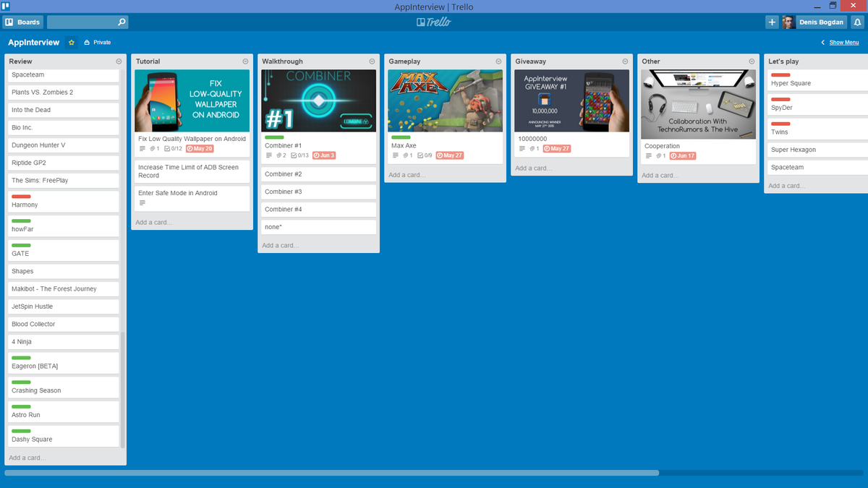The image size is (868, 488).
Task: Open SpyDer card in Let's play
Action: coord(817,104)
